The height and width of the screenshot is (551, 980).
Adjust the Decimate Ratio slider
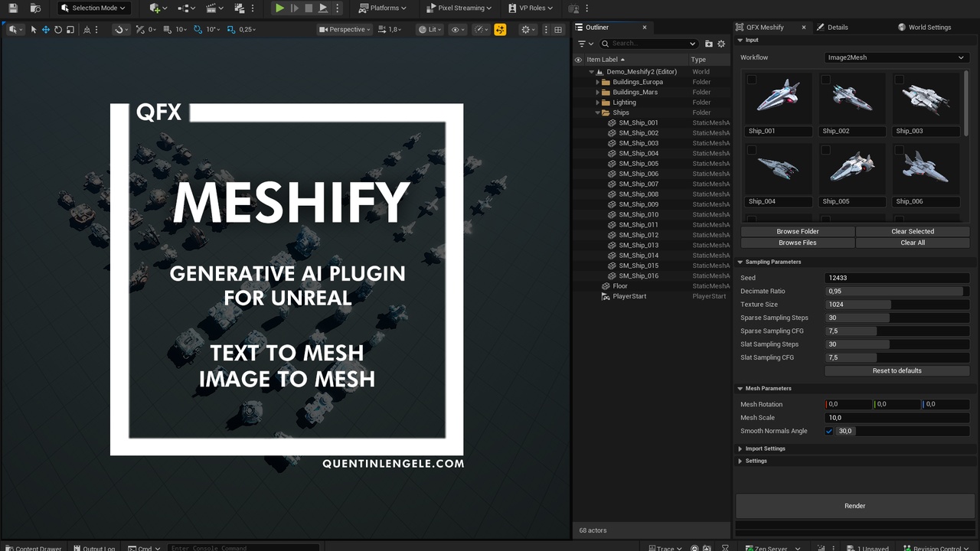[x=897, y=291]
